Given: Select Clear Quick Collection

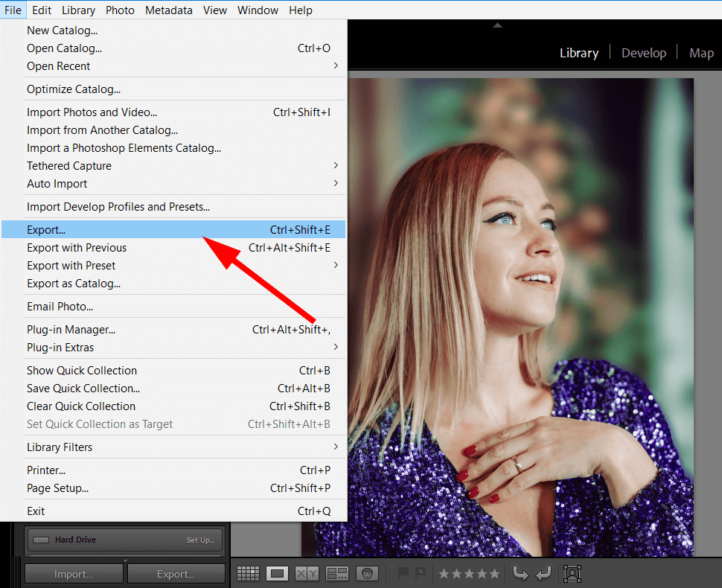Looking at the screenshot, I should coord(173,406).
